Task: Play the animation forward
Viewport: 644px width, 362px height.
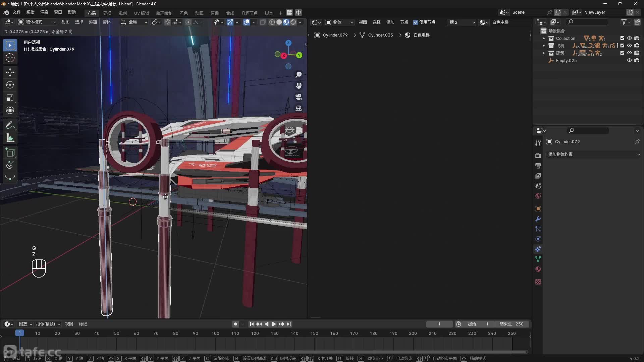Action: tap(274, 324)
